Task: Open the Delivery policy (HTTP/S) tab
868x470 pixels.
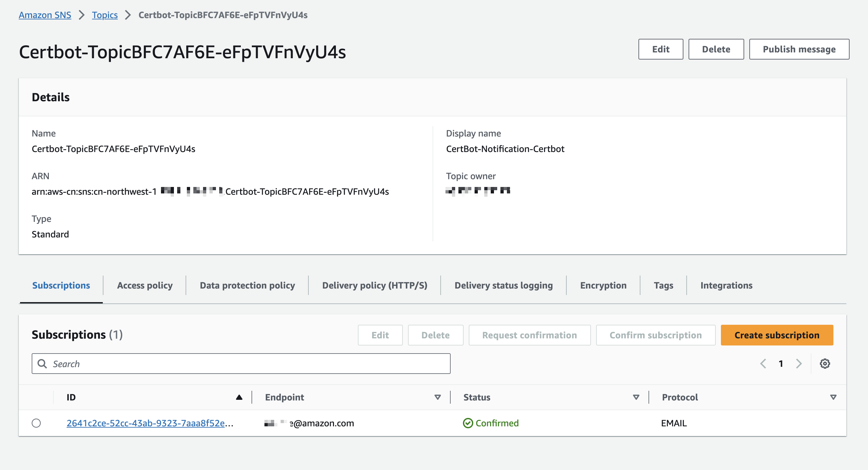Action: coord(374,285)
